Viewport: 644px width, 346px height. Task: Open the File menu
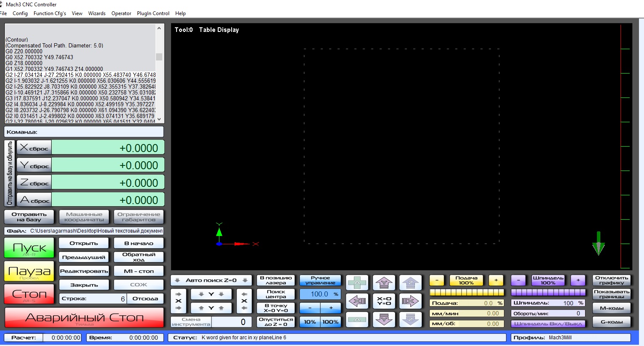coord(3,13)
